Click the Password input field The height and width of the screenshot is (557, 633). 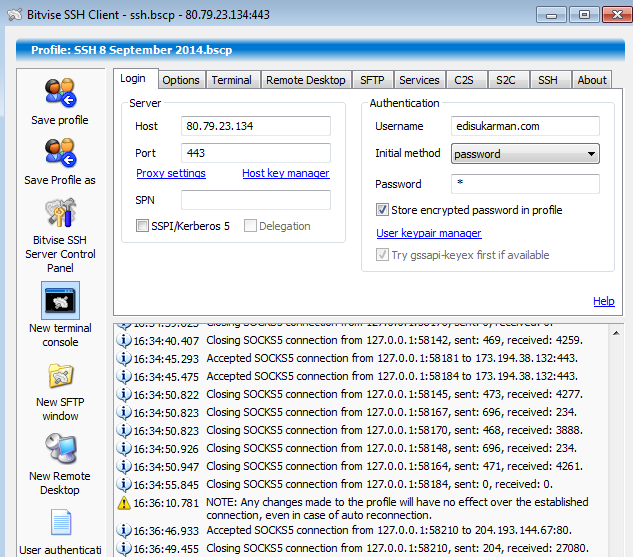(525, 184)
